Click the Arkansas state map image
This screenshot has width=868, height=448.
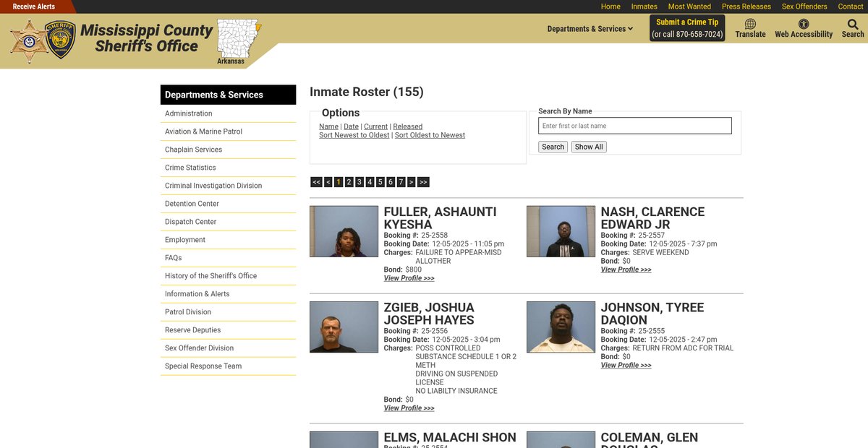click(x=239, y=39)
